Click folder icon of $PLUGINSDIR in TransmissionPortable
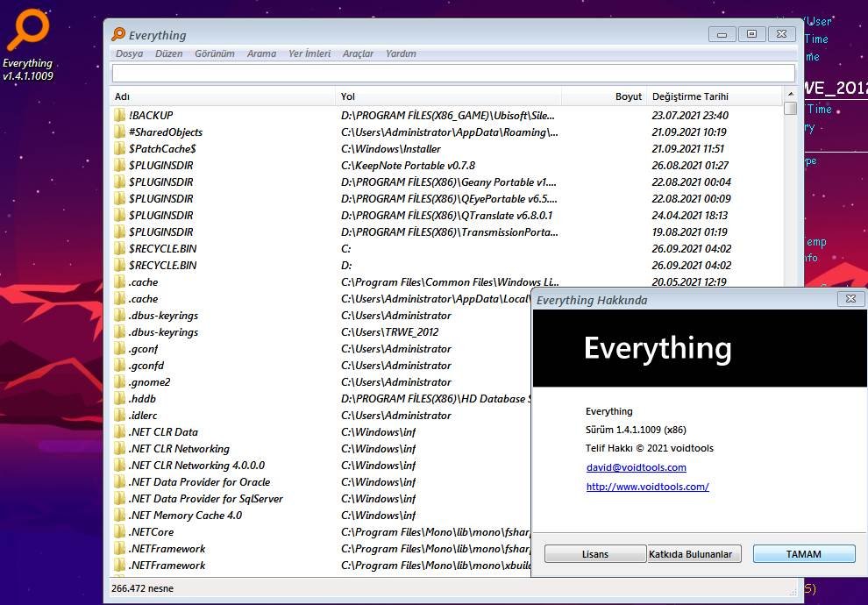Screen dimensions: 868x605 click(119, 231)
